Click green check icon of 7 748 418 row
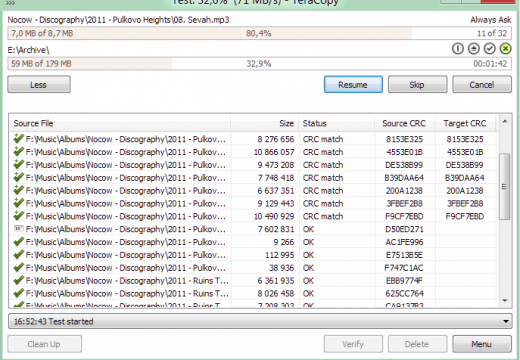The height and width of the screenshot is (360, 520). (x=18, y=177)
